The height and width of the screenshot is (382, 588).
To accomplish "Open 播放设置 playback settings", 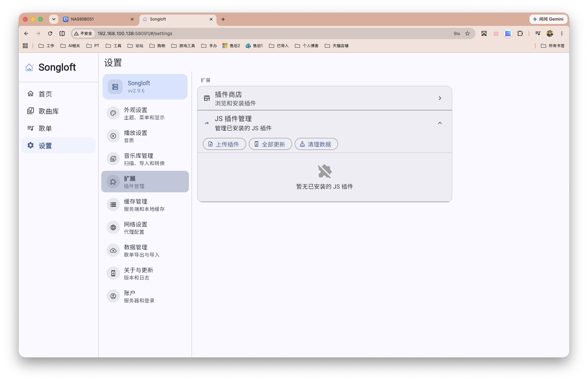I will (x=145, y=136).
